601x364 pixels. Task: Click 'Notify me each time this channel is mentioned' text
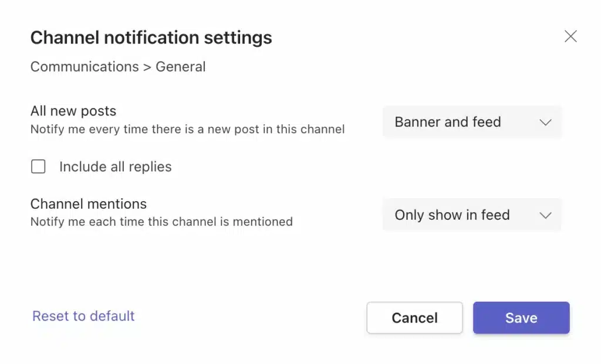(x=161, y=222)
